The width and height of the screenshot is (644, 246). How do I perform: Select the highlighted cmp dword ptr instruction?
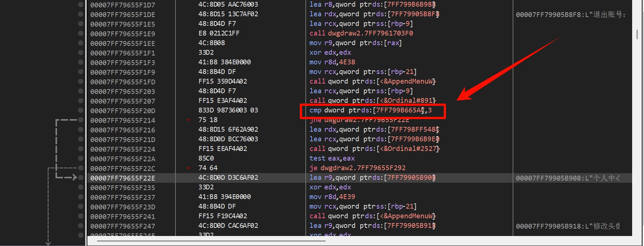(370, 110)
